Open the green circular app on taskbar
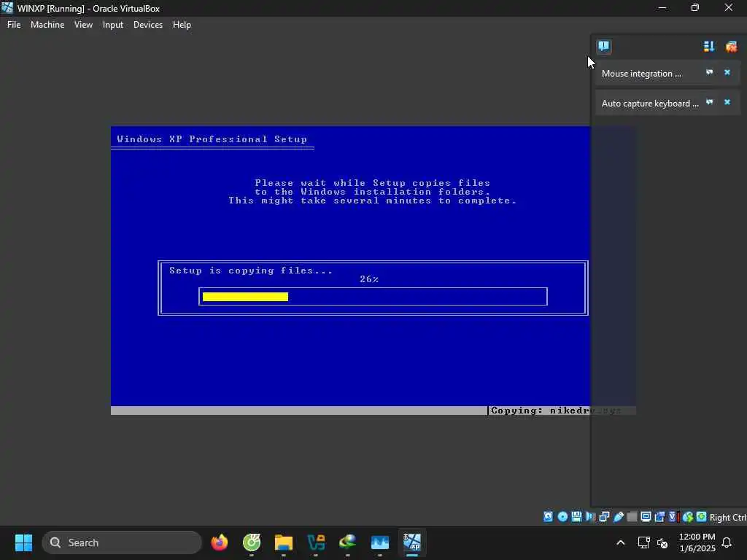 click(252, 542)
